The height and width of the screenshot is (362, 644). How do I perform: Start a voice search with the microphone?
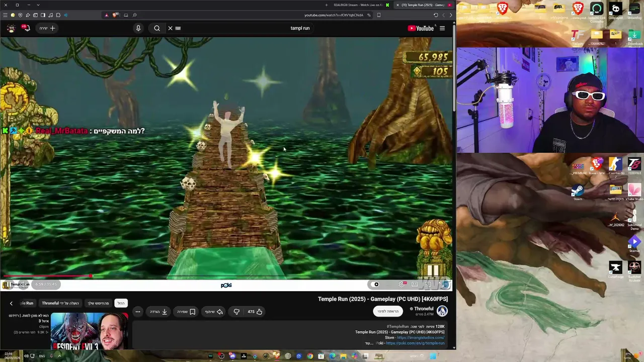[x=138, y=28]
